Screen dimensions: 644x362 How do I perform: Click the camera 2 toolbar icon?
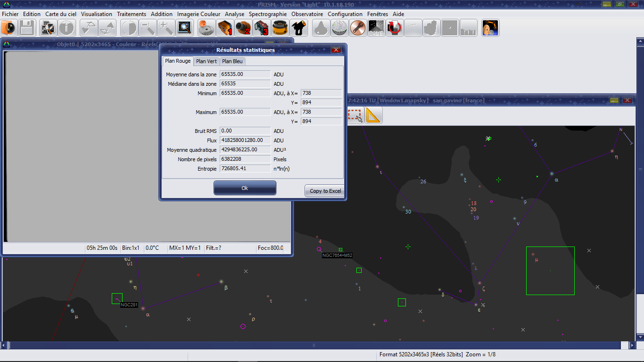pyautogui.click(x=243, y=28)
